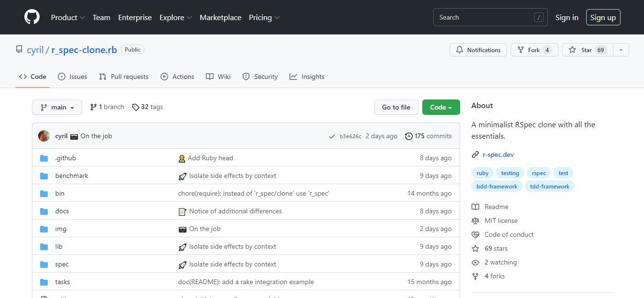The height and width of the screenshot is (298, 644).
Task: Click the MIT license scale icon
Action: 475,221
